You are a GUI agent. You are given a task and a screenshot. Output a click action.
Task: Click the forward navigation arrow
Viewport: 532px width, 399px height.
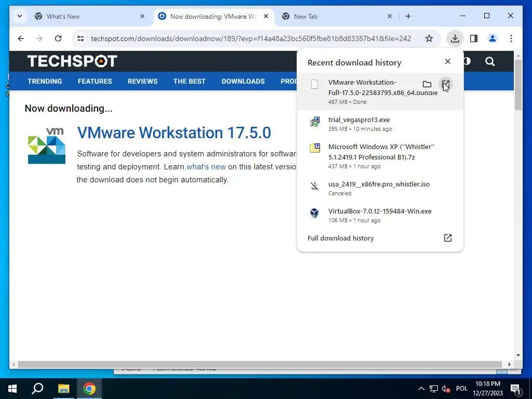tap(39, 38)
